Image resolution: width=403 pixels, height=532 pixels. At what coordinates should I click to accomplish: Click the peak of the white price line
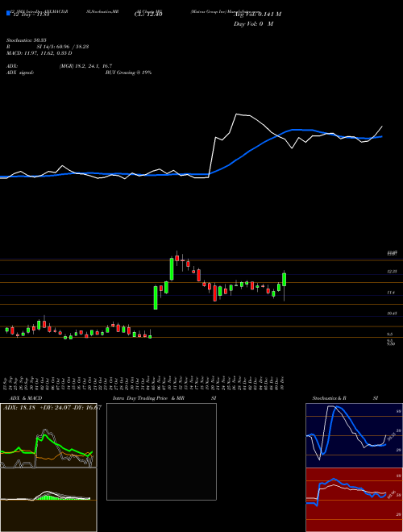[236, 114]
